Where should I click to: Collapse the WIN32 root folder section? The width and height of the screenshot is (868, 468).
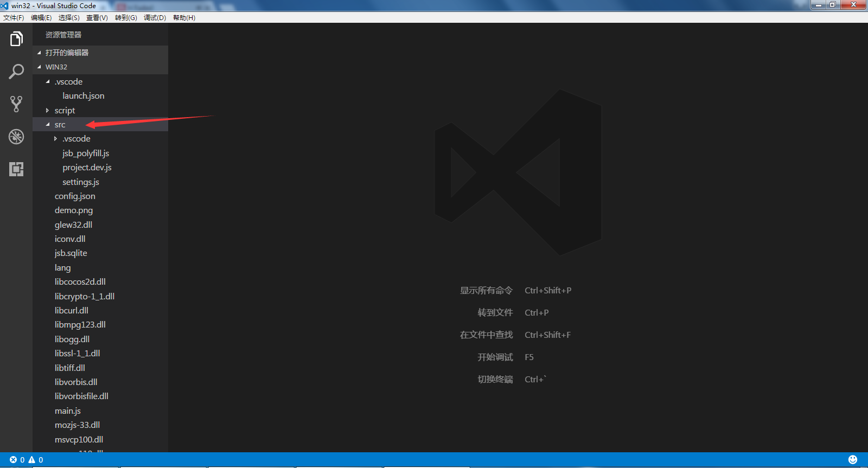point(39,67)
